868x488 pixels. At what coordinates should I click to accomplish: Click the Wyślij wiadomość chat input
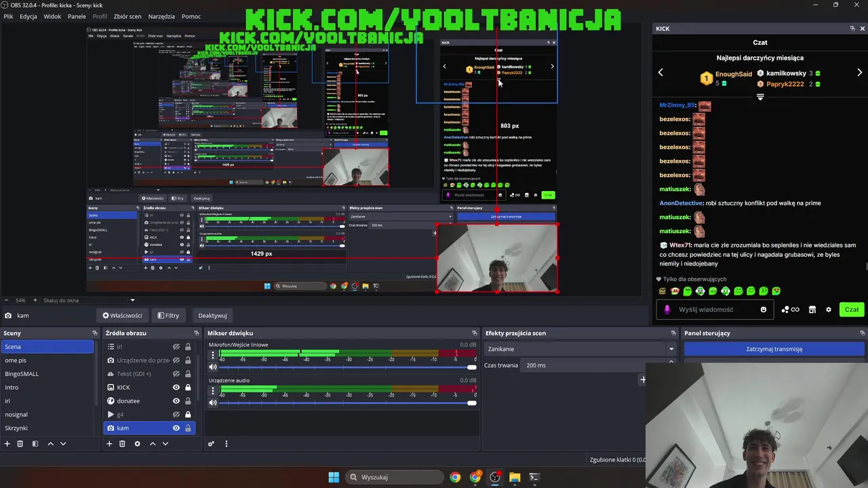pos(715,310)
